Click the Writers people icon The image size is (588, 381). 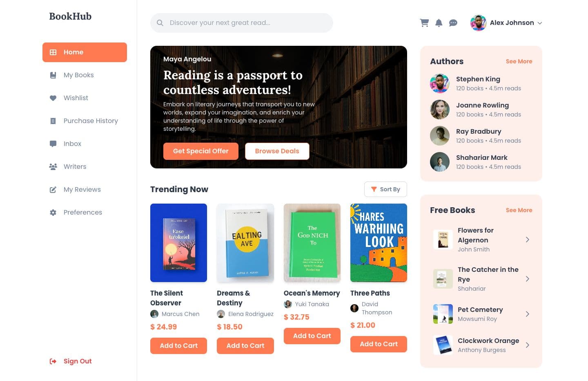[53, 167]
